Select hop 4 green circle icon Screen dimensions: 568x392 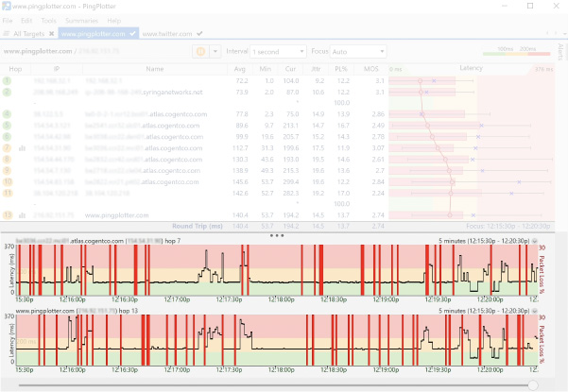[7, 114]
